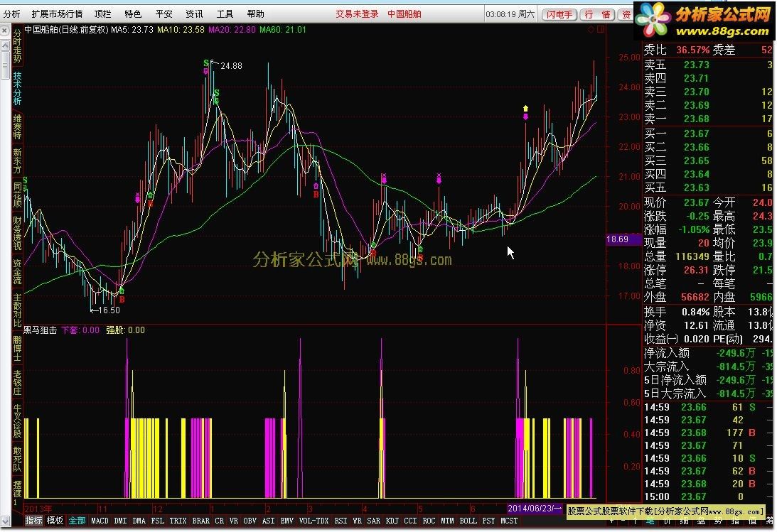Switch indicator to MCST
Image resolution: width=777 pixels, height=532 pixels.
(509, 521)
